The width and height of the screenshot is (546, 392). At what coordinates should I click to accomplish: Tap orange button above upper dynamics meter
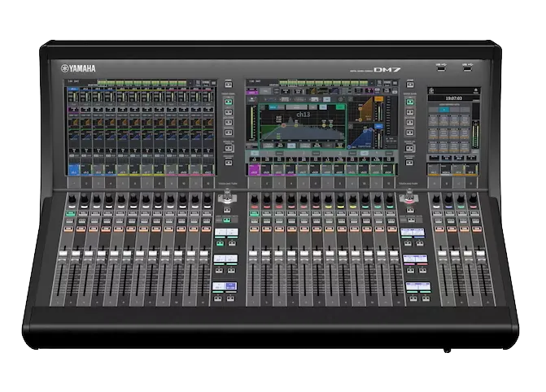[378, 99]
